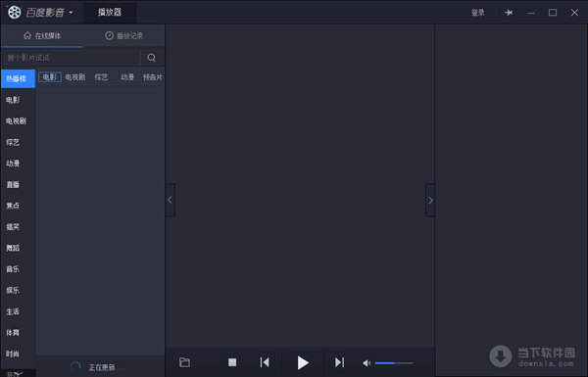
Task: Open the 在线媒体 tab
Action: coord(42,35)
